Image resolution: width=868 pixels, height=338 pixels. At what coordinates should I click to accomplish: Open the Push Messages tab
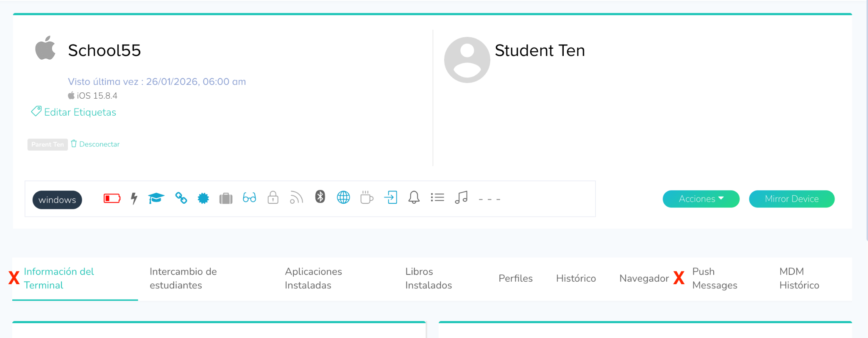[715, 278]
